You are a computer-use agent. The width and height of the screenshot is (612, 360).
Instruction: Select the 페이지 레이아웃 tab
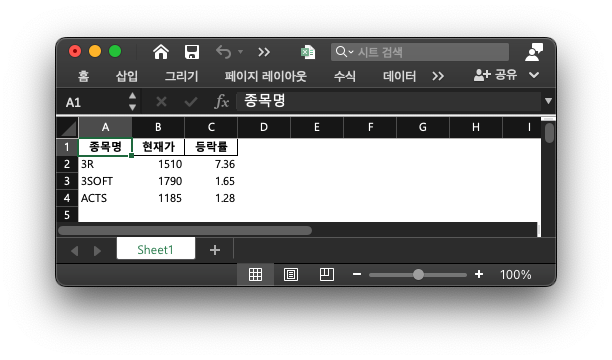[265, 76]
